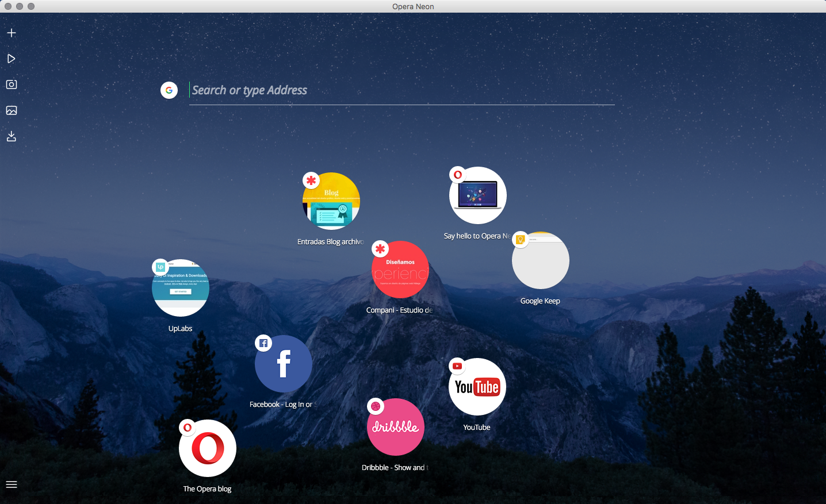Click the Opera favicon on Say hello bubble
The height and width of the screenshot is (504, 826).
click(458, 175)
